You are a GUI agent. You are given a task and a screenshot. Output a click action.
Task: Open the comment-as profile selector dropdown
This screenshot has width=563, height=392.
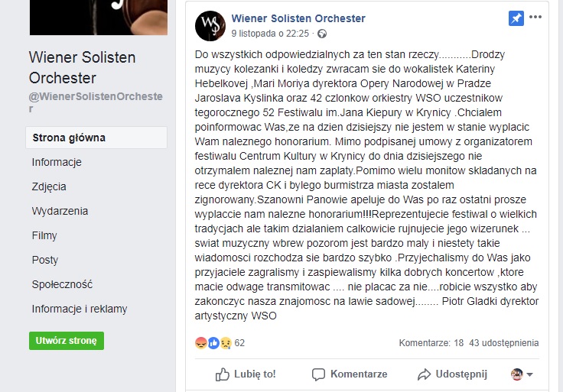522,374
